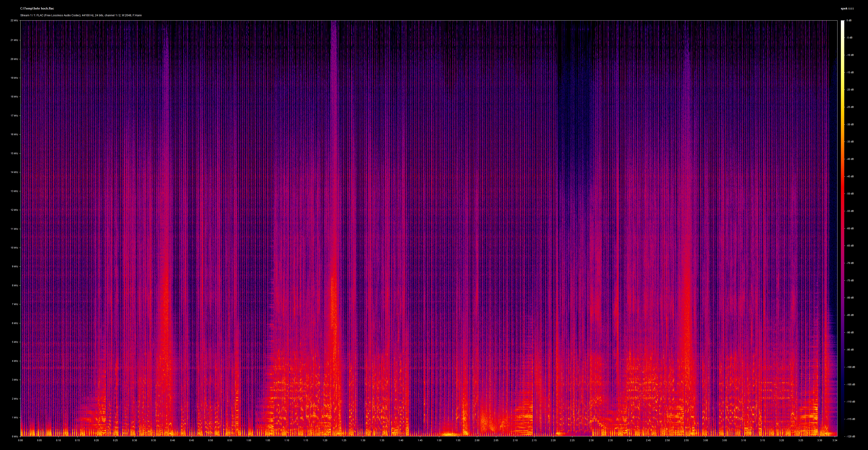868x450 pixels.
Task: Click the 1:45 mark on the time axis
Action: [x=420, y=440]
